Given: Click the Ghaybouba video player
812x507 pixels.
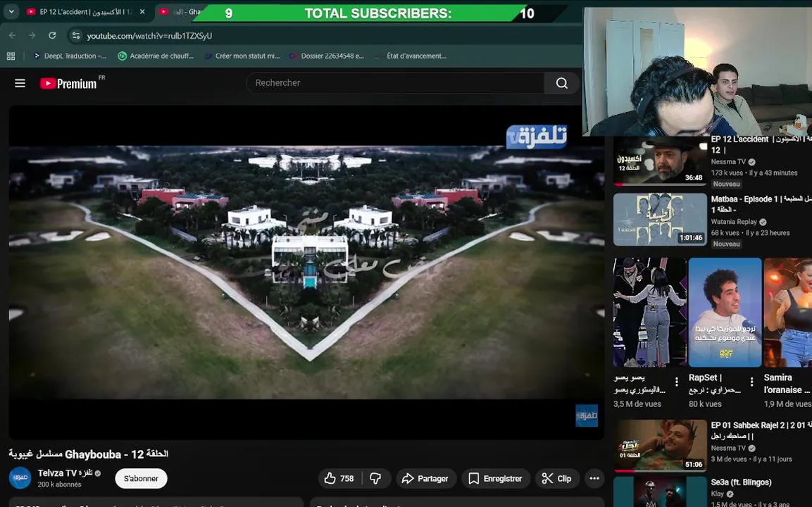Looking at the screenshot, I should pyautogui.click(x=306, y=273).
